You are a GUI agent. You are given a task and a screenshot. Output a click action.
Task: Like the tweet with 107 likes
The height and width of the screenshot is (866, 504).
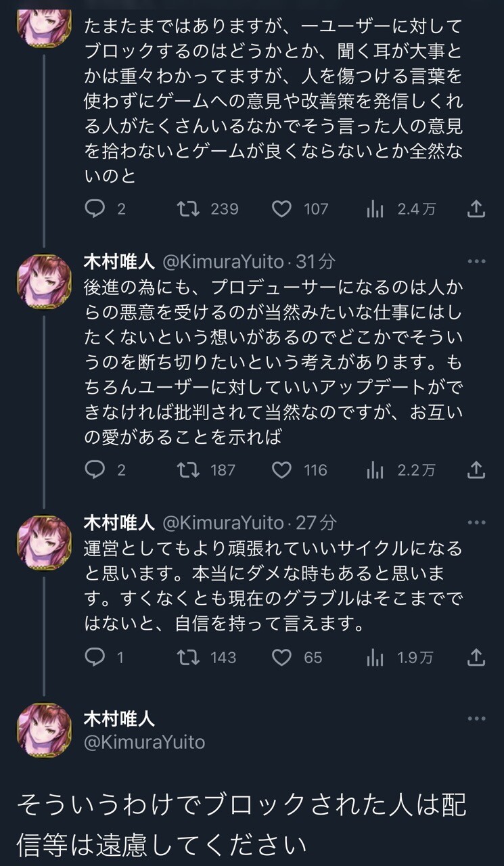click(281, 209)
